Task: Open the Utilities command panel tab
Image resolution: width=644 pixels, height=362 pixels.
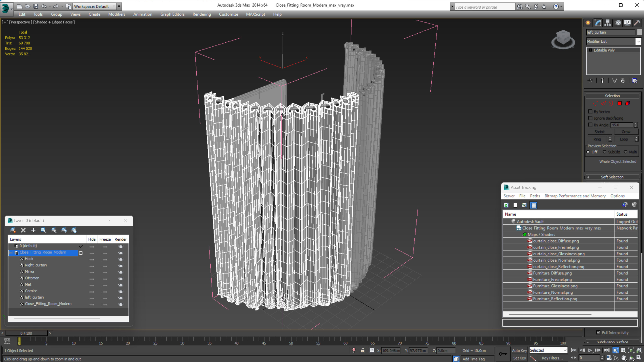Action: tap(637, 23)
